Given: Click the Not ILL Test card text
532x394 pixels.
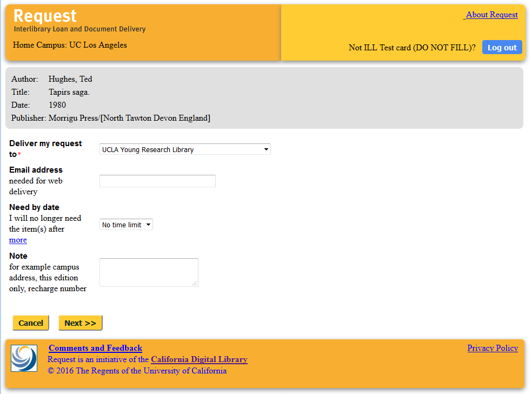Looking at the screenshot, I should [412, 48].
